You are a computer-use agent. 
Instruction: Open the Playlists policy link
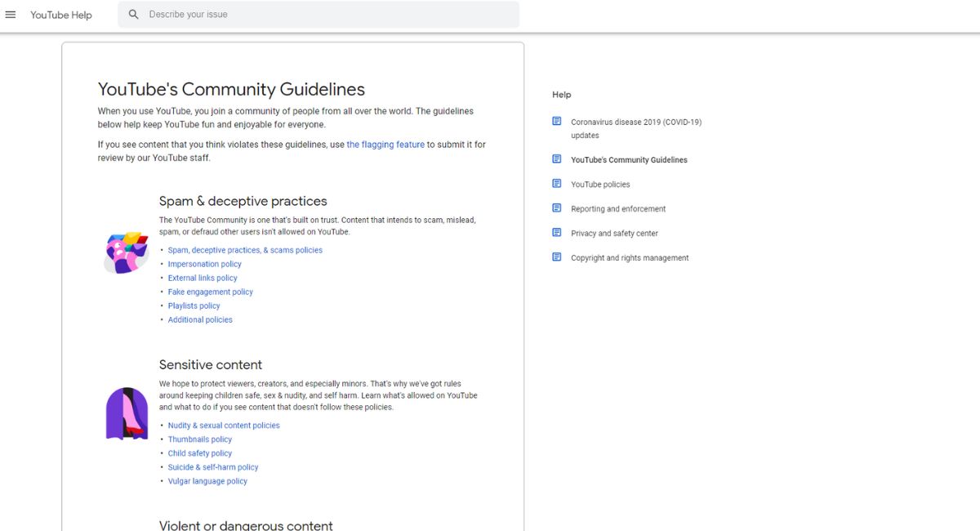point(194,306)
